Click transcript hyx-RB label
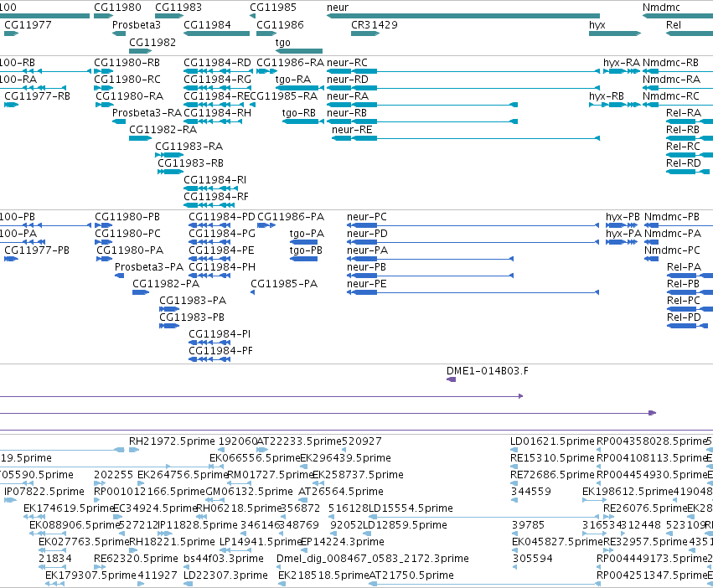Screen dimensions: 713x588 [x=606, y=96]
